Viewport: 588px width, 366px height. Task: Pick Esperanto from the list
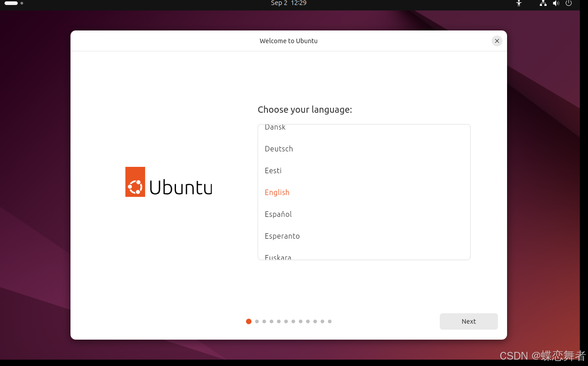tap(364, 236)
